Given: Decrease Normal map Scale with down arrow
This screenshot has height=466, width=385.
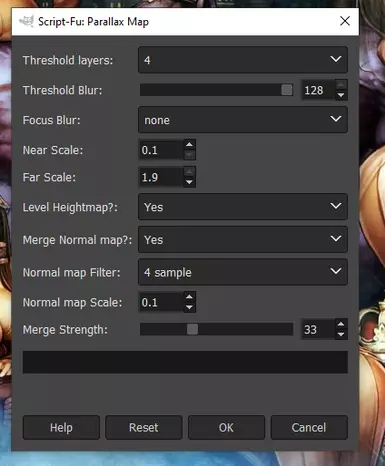Looking at the screenshot, I should point(189,308).
